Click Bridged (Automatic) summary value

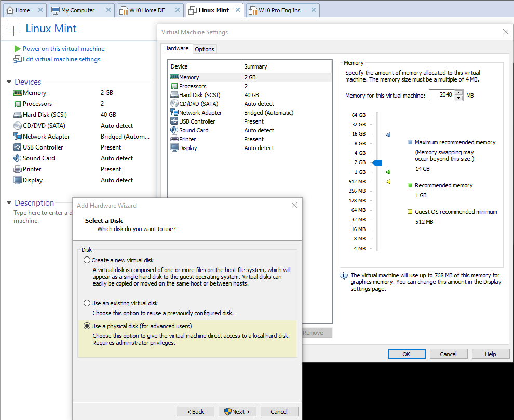(x=269, y=113)
